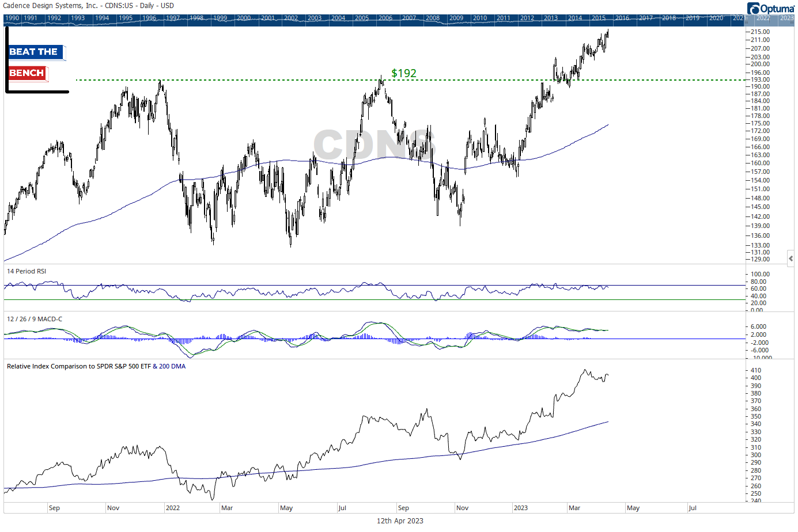
Task: Click the Sep label at the date axis start
Action: [54, 508]
